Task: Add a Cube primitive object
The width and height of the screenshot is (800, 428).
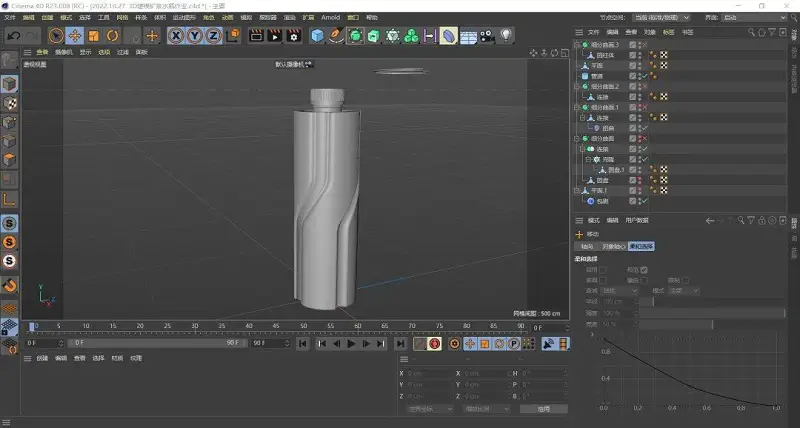Action: 317,36
